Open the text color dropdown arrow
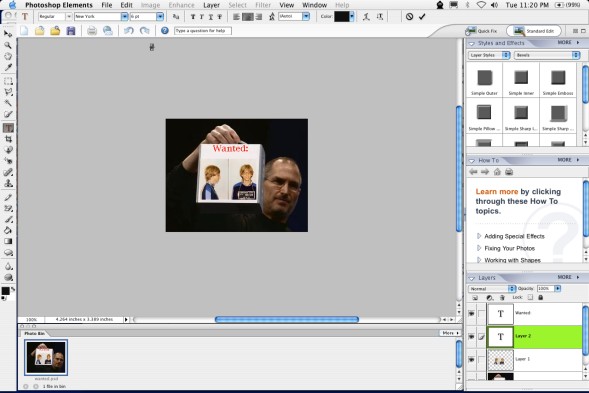This screenshot has height=393, width=589. point(352,17)
